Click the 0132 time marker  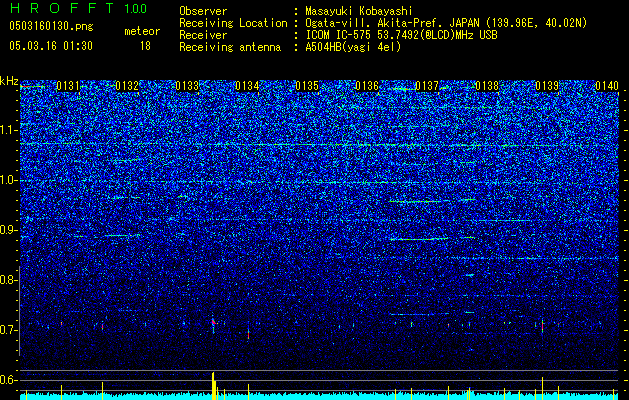pos(127,86)
